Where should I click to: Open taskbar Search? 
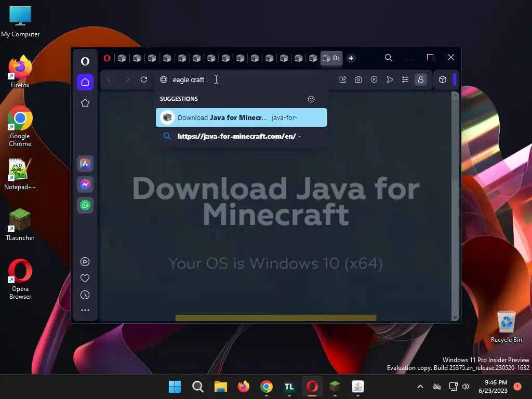pos(198,387)
